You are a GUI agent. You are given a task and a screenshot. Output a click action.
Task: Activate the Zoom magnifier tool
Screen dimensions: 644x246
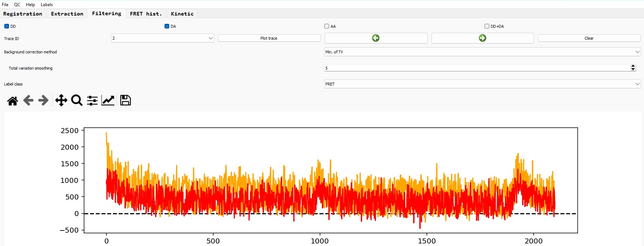(x=77, y=100)
